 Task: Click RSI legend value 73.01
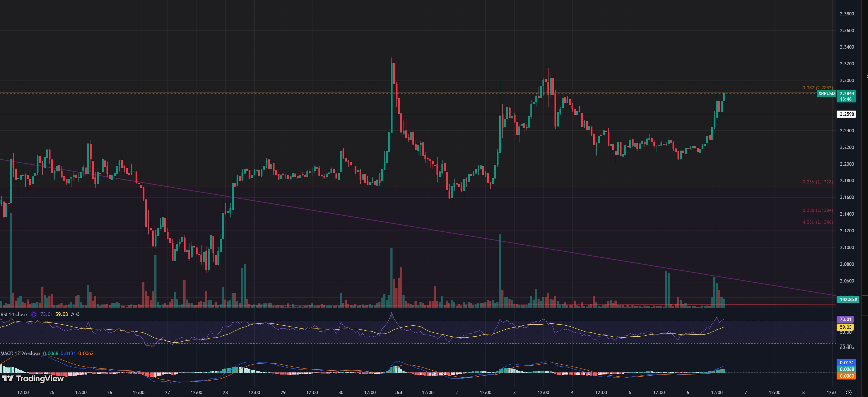[x=47, y=314]
